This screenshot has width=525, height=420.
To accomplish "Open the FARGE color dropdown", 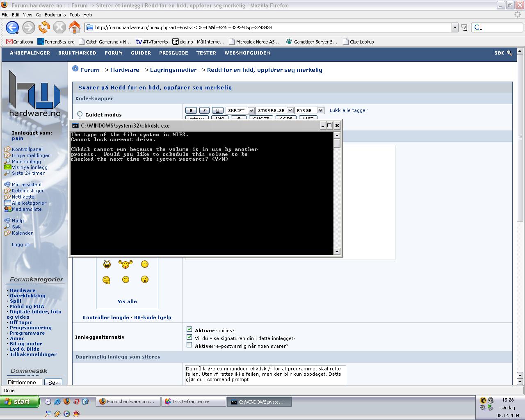I will (x=310, y=110).
